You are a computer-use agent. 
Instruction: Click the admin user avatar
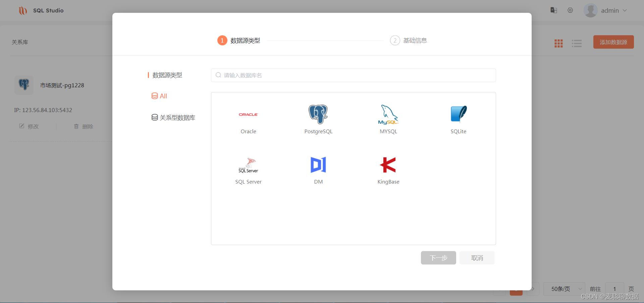click(x=591, y=10)
